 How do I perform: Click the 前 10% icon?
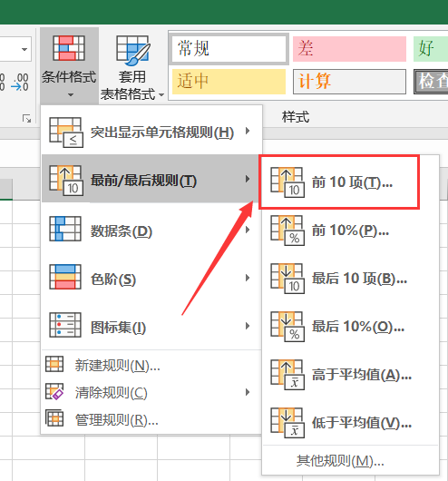287,231
